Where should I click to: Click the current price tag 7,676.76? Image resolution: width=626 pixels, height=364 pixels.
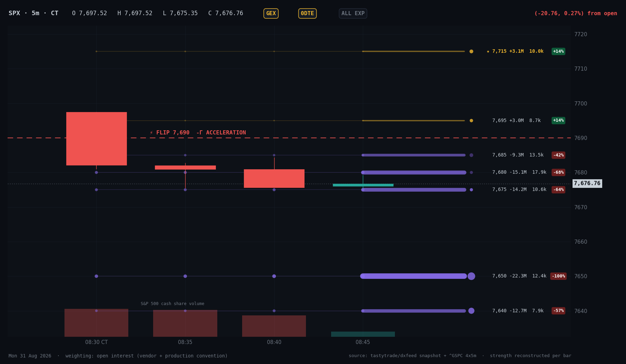587,183
